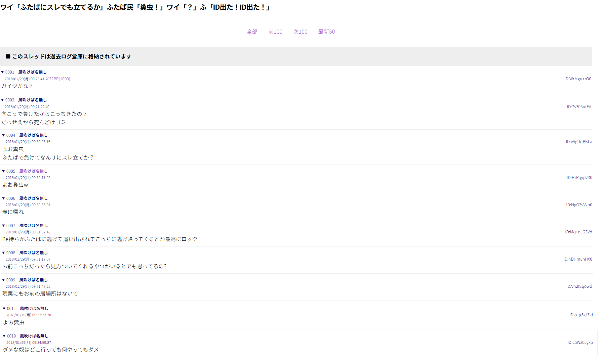Open the dropdown arrow beside post 0002
The width and height of the screenshot is (600, 364).
2,100
